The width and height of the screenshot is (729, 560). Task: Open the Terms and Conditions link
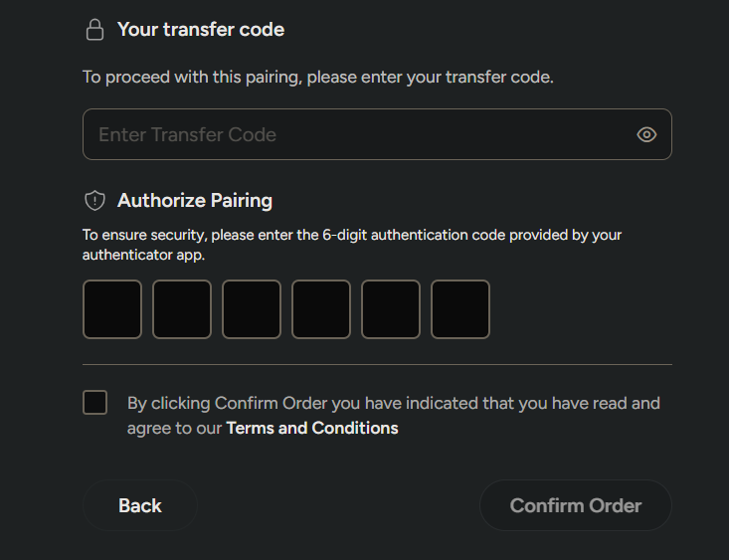click(312, 428)
